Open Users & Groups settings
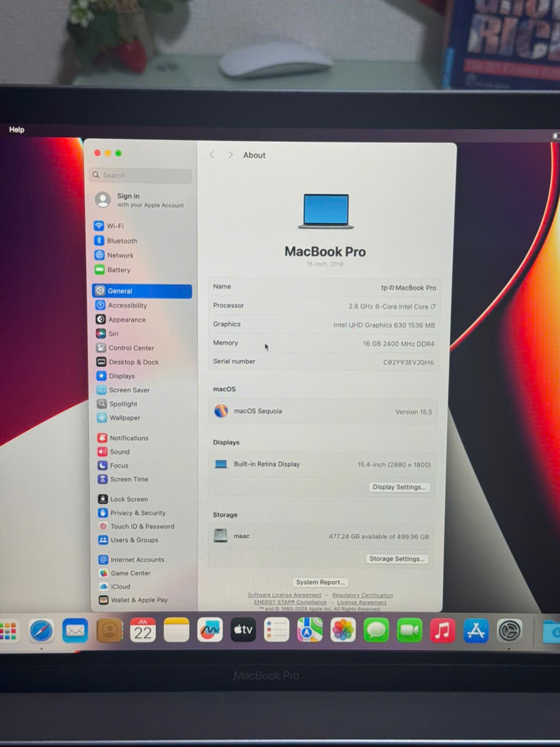Screen dimensions: 560x747 click(128, 540)
